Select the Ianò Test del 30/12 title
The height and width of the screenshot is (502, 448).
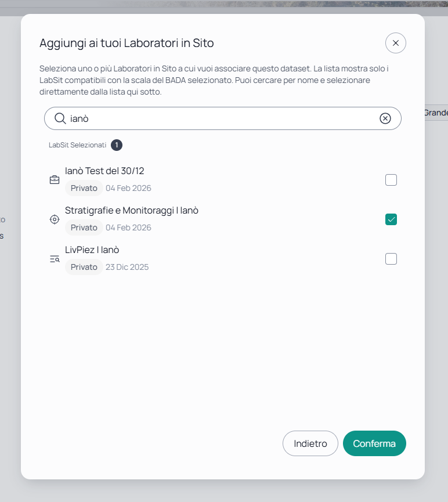click(x=104, y=171)
